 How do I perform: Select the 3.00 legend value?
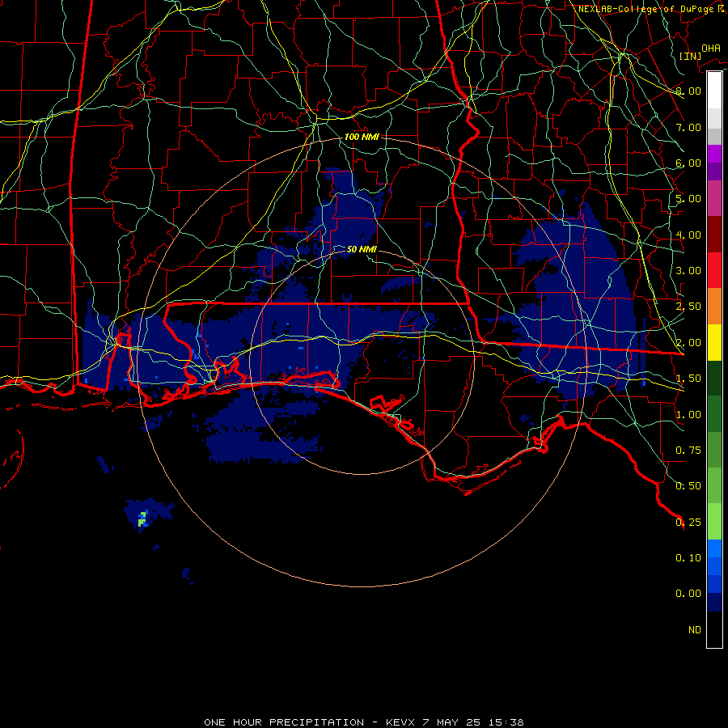coord(688,271)
